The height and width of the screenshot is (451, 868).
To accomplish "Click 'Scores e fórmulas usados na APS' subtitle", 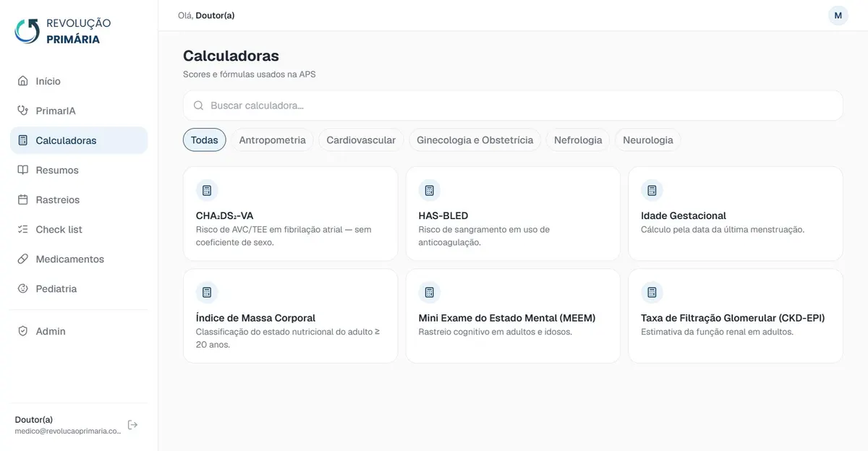I will pos(250,74).
